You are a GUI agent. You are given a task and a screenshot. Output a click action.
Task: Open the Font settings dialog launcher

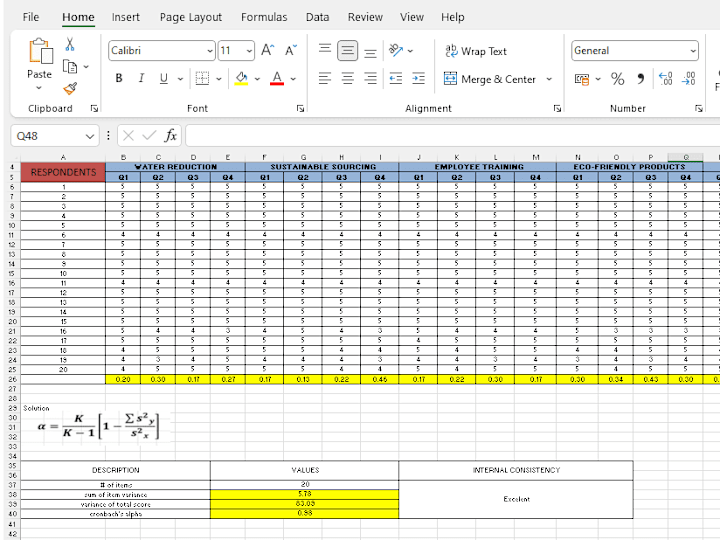pyautogui.click(x=300, y=108)
